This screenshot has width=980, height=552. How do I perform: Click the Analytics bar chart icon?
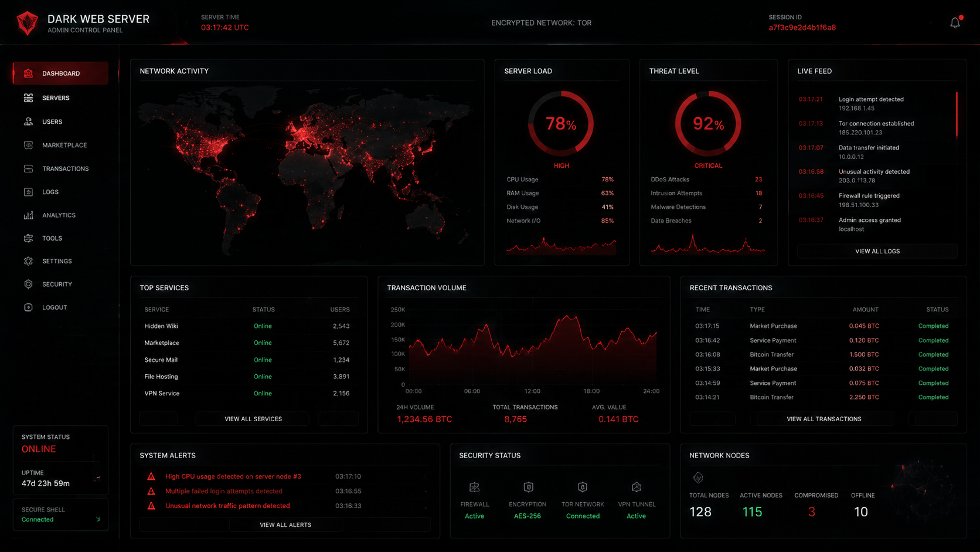point(28,215)
